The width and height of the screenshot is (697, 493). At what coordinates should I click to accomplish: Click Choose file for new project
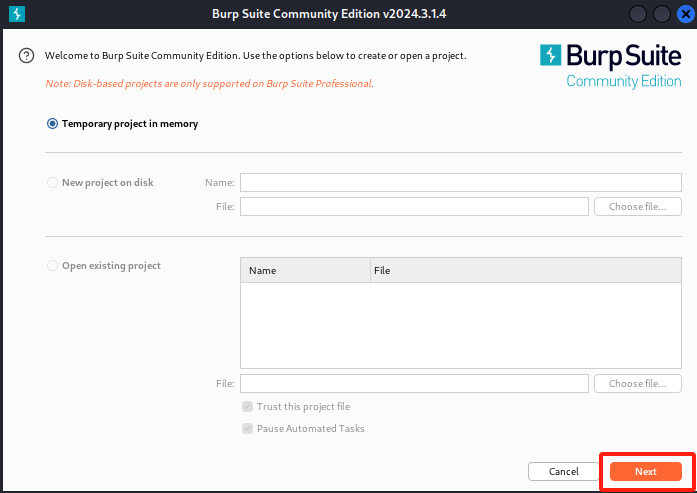637,206
